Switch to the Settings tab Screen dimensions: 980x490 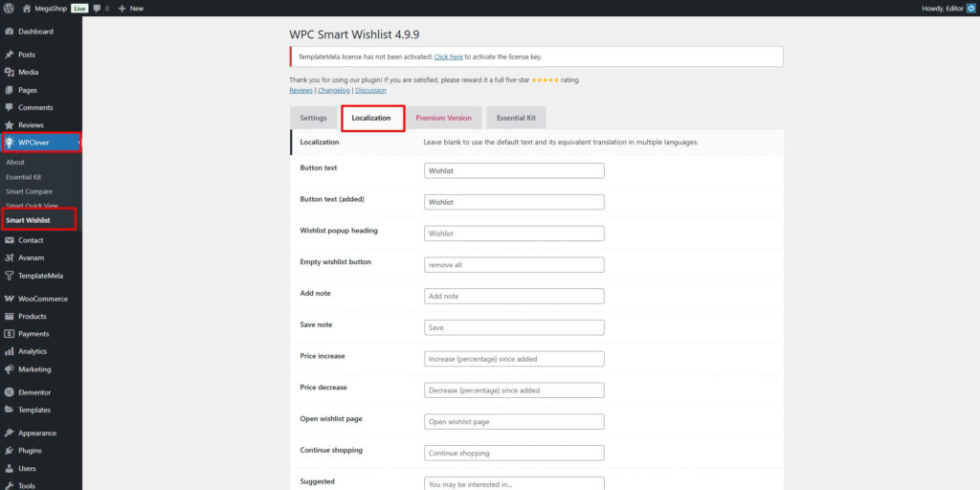coord(313,118)
